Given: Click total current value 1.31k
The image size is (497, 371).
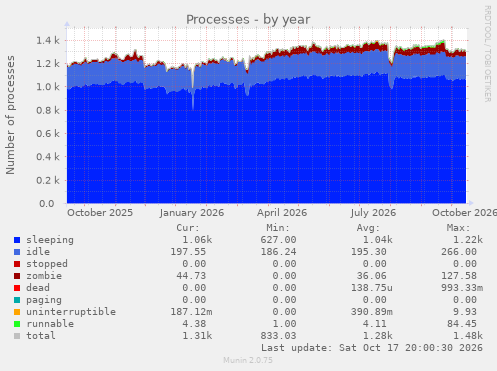Looking at the screenshot, I should pos(197,336).
